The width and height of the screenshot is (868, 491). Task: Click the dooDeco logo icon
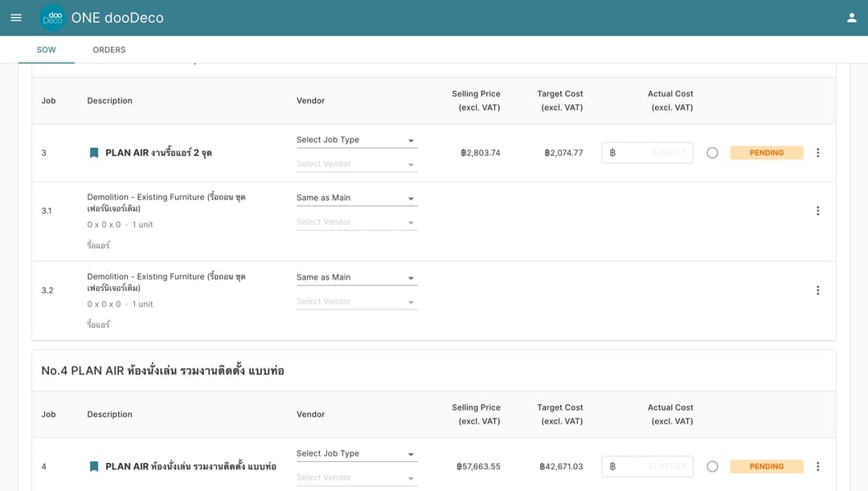(x=53, y=18)
